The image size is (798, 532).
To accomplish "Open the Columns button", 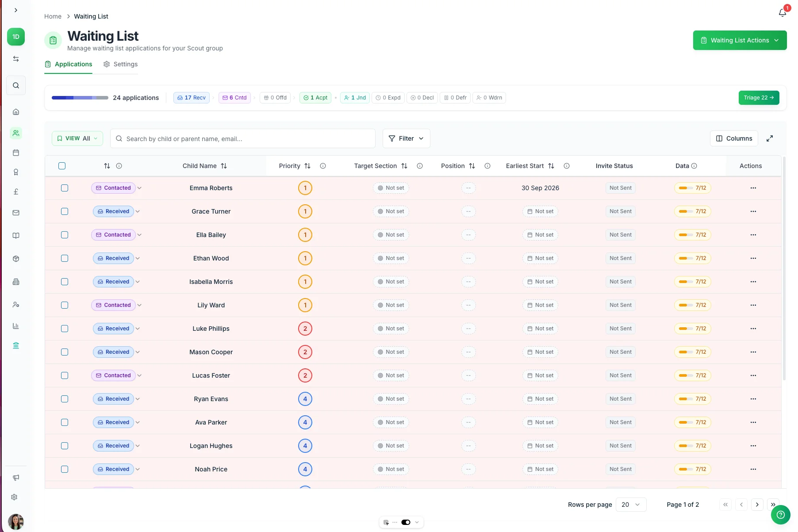I will (x=734, y=138).
